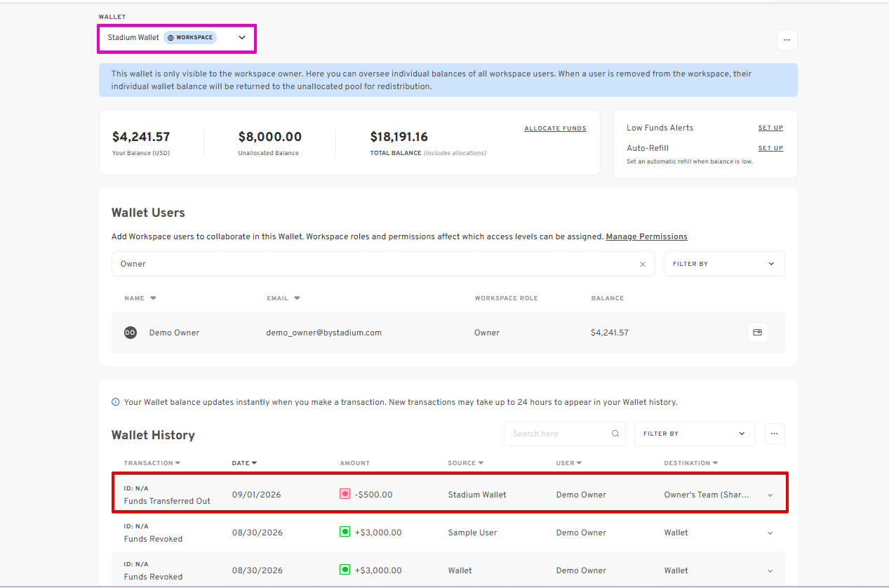This screenshot has width=889, height=588.
Task: Click the info icon beside balance update notice
Action: [116, 402]
